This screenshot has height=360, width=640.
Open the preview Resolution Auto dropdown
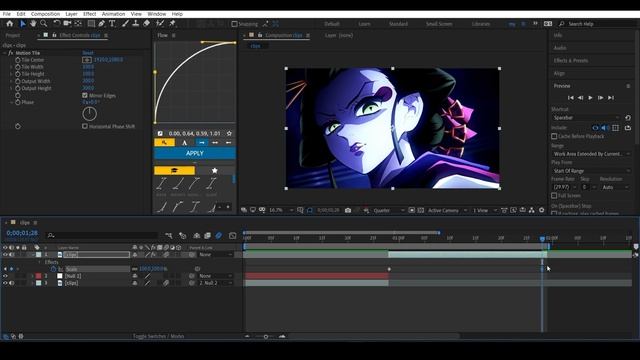[615, 187]
